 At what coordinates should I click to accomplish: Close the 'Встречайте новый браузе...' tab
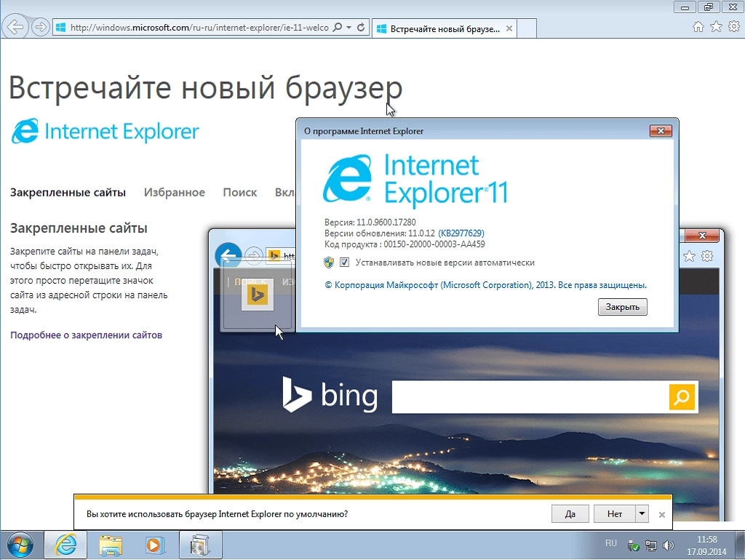coord(509,28)
